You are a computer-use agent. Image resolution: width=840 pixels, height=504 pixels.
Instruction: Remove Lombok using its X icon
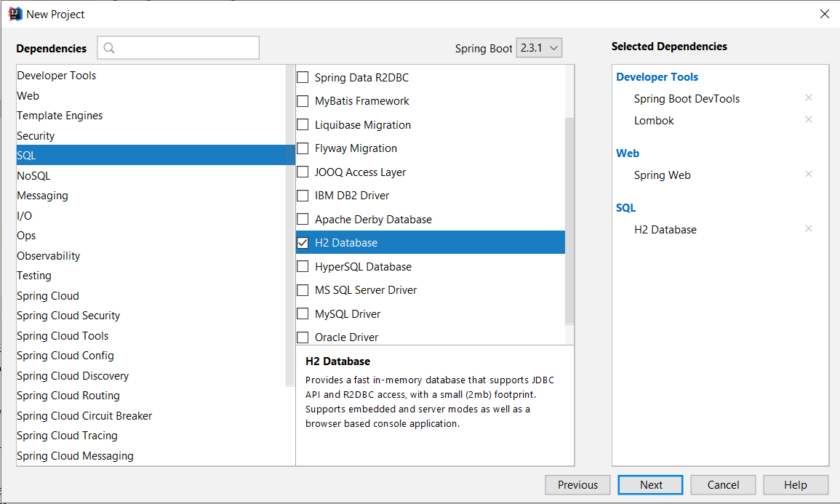tap(808, 120)
